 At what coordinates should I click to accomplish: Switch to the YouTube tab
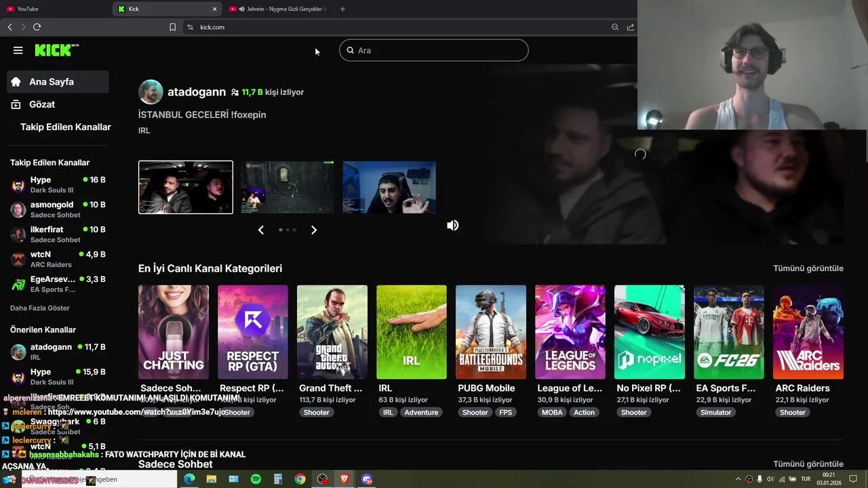[54, 9]
